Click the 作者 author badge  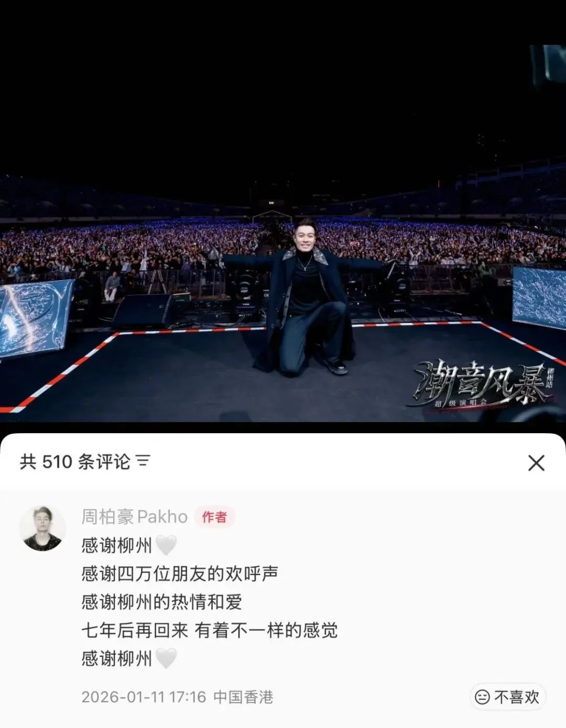(214, 517)
